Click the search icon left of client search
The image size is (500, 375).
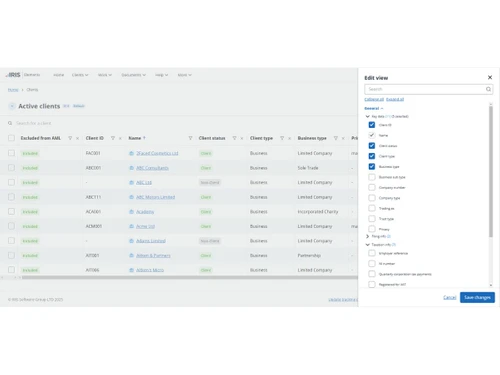click(x=10, y=123)
